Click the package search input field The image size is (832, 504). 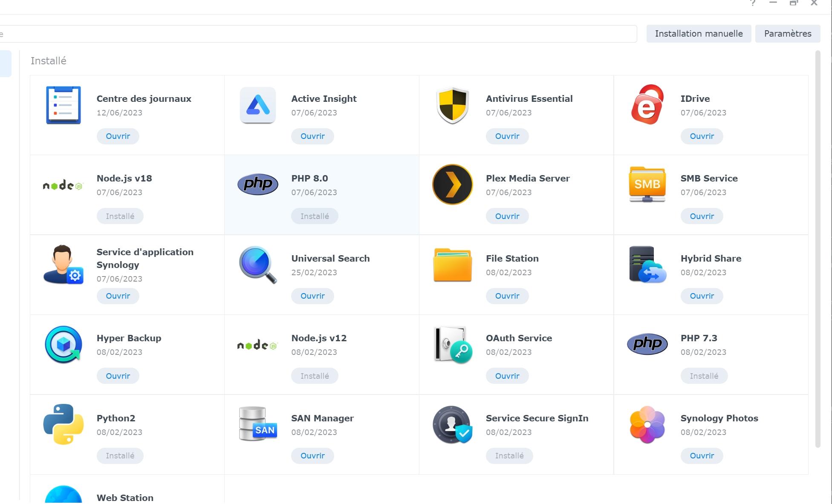click(x=318, y=34)
